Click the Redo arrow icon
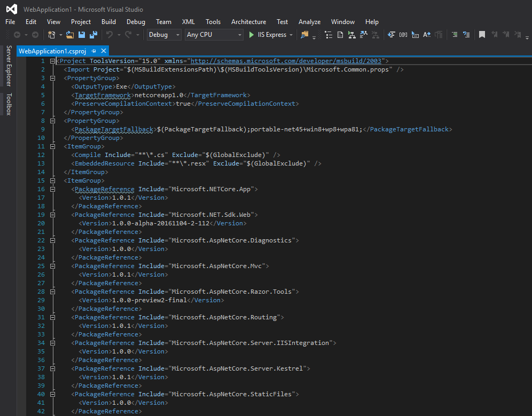Viewport: 532px width, 416px height. pyautogui.click(x=128, y=35)
